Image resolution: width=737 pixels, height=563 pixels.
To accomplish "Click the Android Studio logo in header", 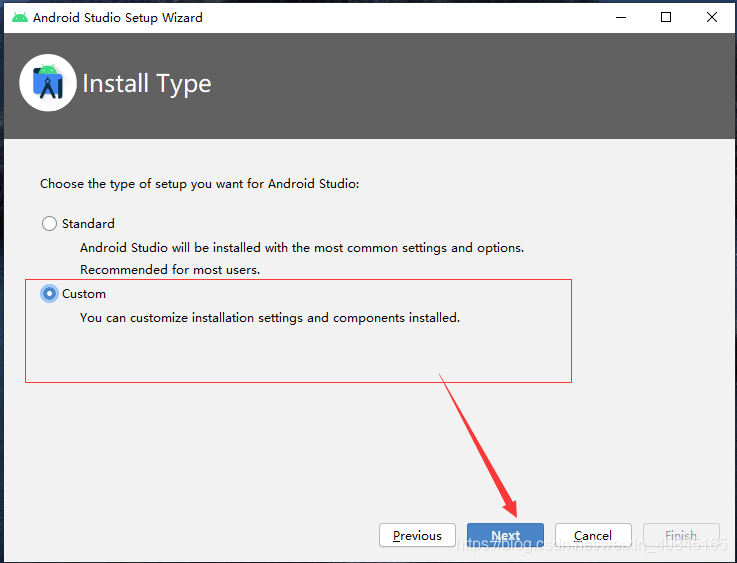I will [48, 83].
